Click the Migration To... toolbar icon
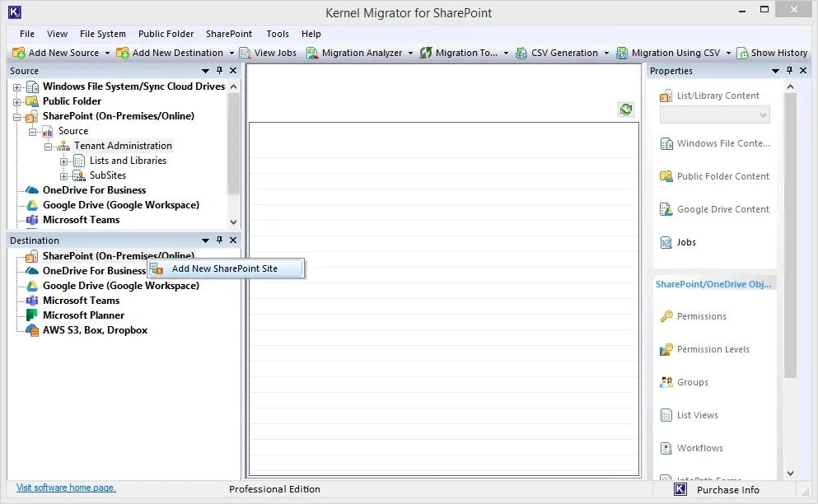Screen dimensions: 818x504 (x=426, y=53)
